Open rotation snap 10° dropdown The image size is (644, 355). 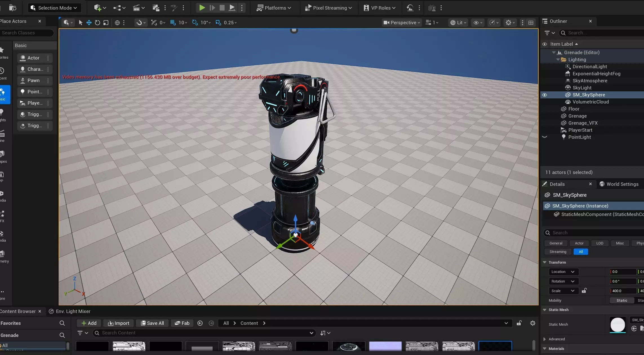pyautogui.click(x=205, y=23)
